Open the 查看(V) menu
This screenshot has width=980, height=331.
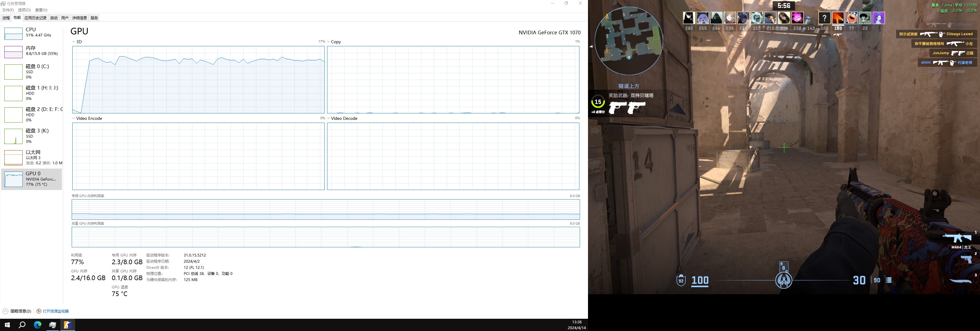coord(41,10)
